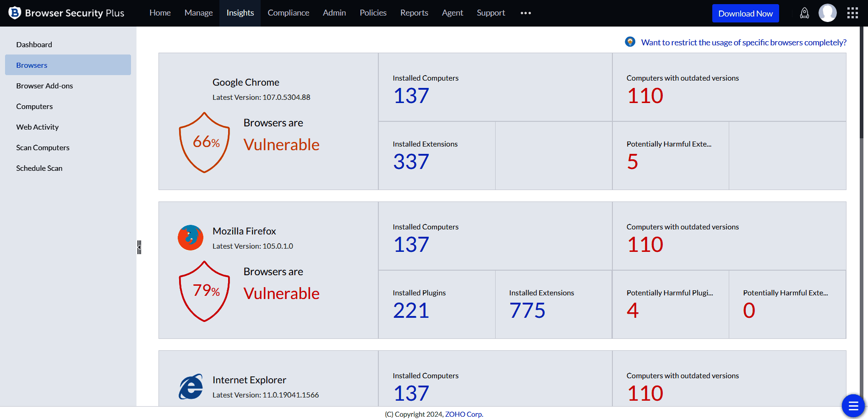Open the user profile avatar
Viewport: 868px width, 419px height.
(827, 13)
